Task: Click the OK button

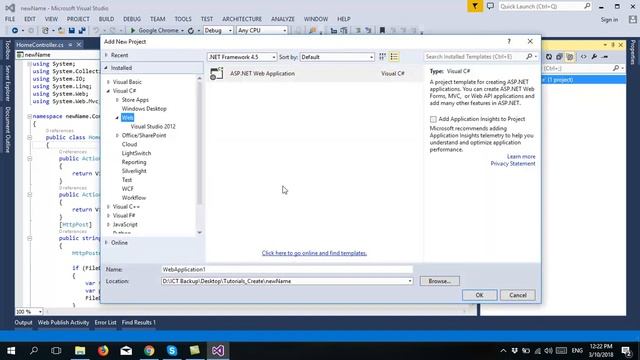Action: (480, 295)
